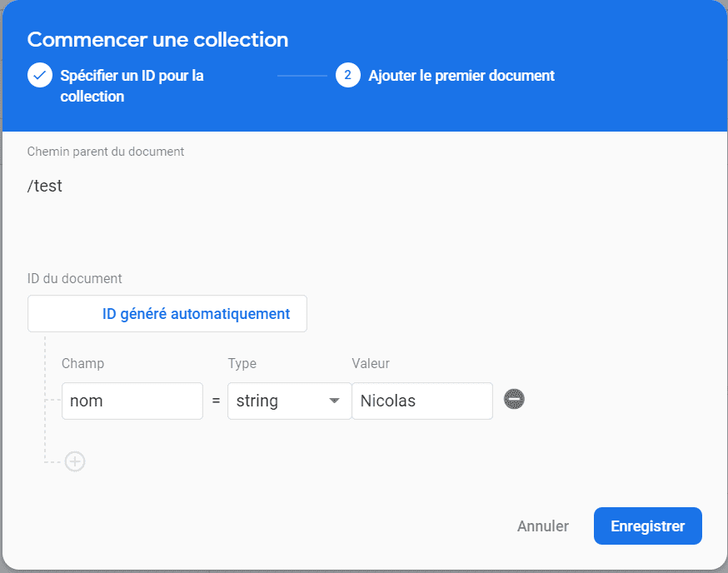Click the empty document ID field area
Image resolution: width=728 pixels, height=573 pixels.
[x=65, y=314]
